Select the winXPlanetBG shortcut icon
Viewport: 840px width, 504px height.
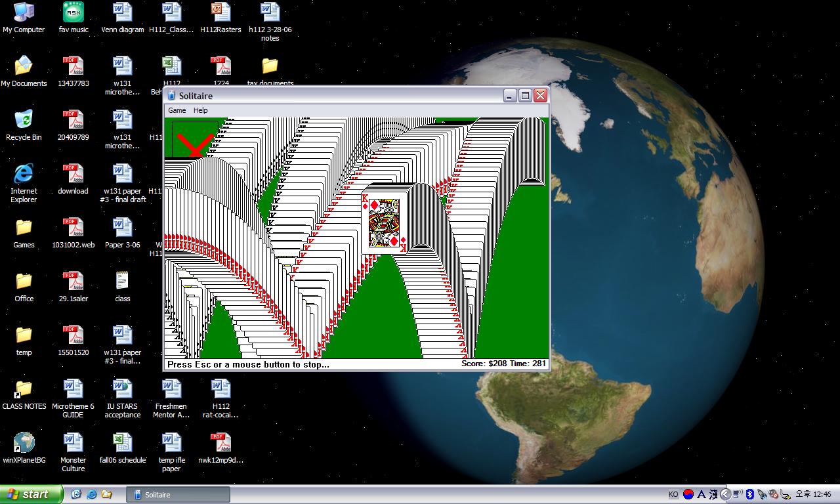pos(24,448)
